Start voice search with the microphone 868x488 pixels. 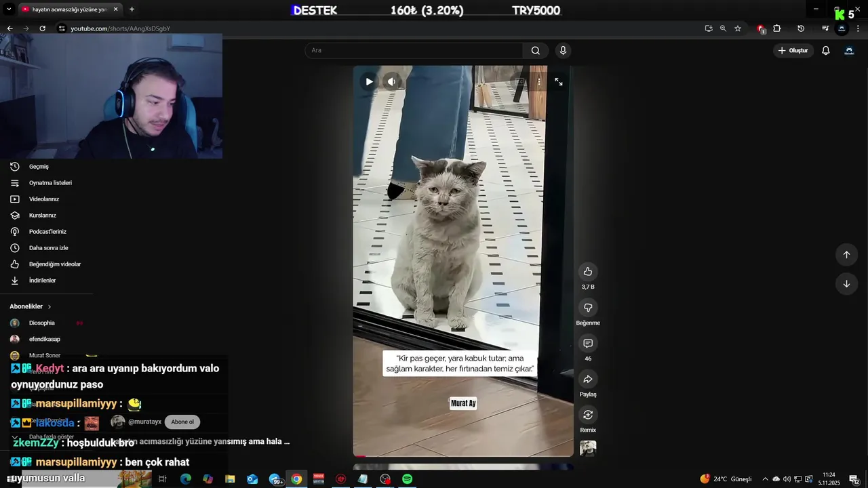coord(563,50)
